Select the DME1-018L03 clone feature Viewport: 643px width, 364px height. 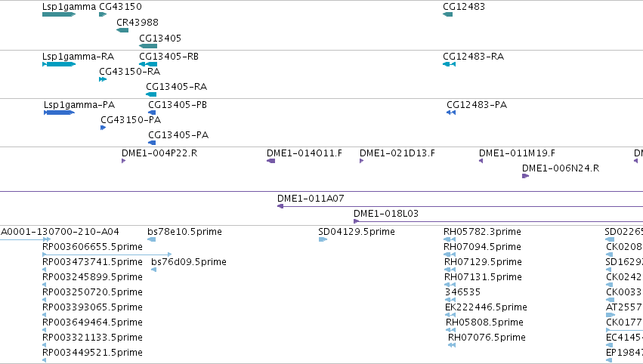click(498, 221)
